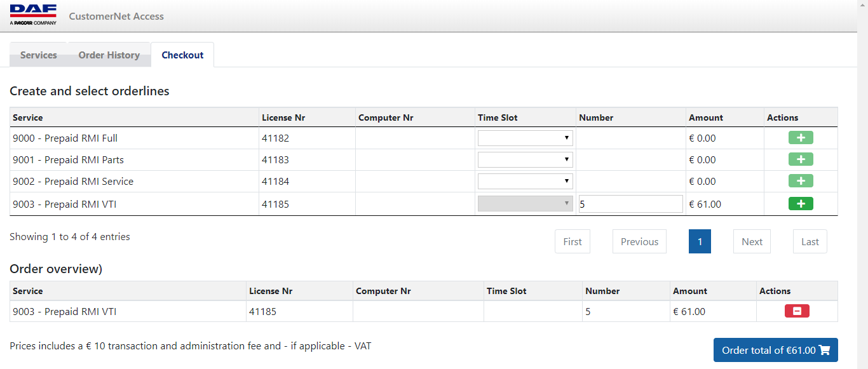Screen dimensions: 868x369
Task: Click the Previous pagination control
Action: (x=639, y=241)
